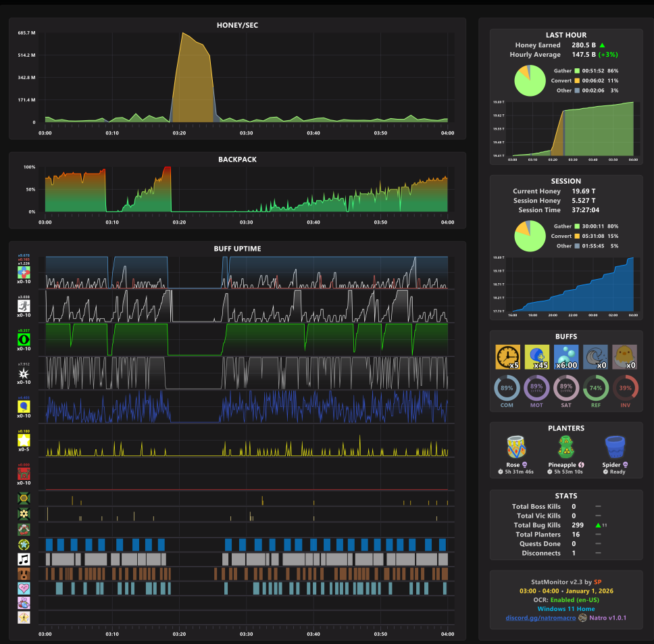
Task: Click the INV 39% circular gauge
Action: [x=625, y=388]
